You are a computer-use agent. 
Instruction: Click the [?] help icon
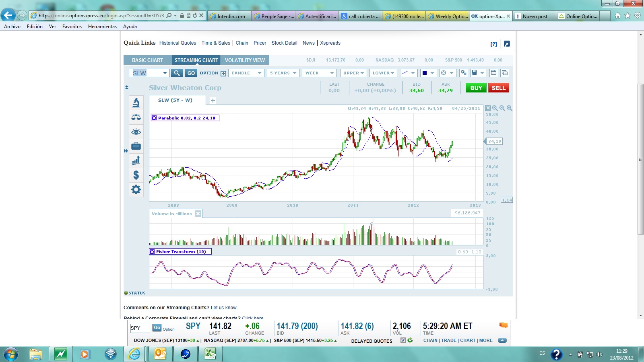494,44
